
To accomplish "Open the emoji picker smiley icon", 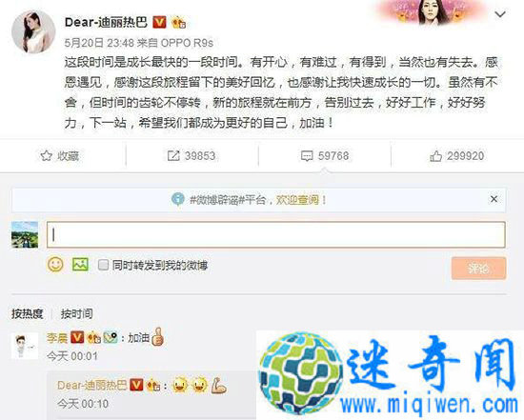I will tap(55, 265).
